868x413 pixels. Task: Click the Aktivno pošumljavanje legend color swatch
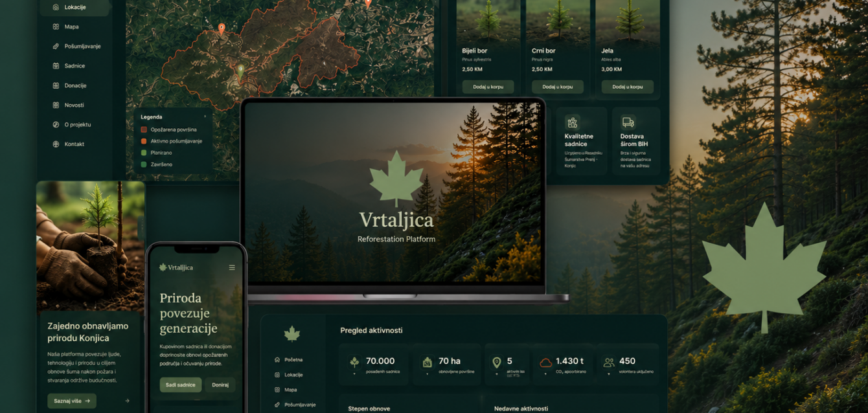click(x=144, y=141)
